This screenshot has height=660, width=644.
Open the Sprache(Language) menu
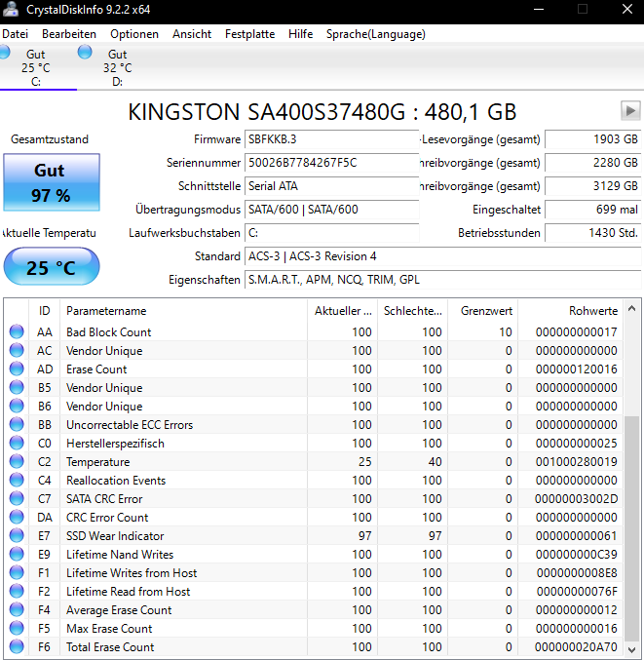pyautogui.click(x=376, y=34)
